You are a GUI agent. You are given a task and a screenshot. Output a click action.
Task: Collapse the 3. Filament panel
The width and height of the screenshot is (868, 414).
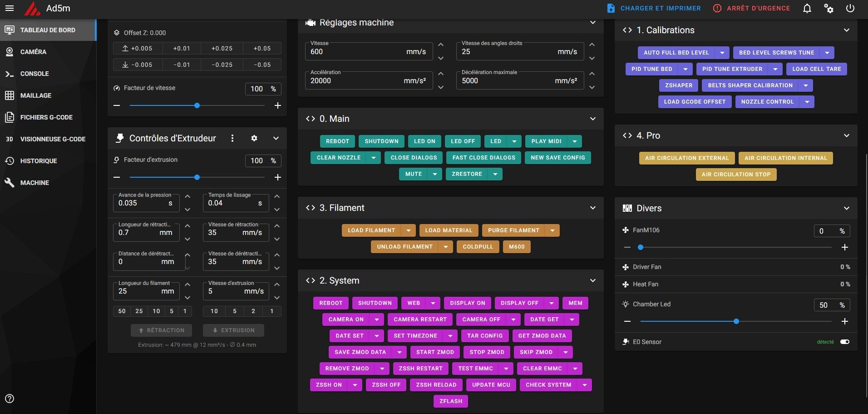pyautogui.click(x=593, y=208)
